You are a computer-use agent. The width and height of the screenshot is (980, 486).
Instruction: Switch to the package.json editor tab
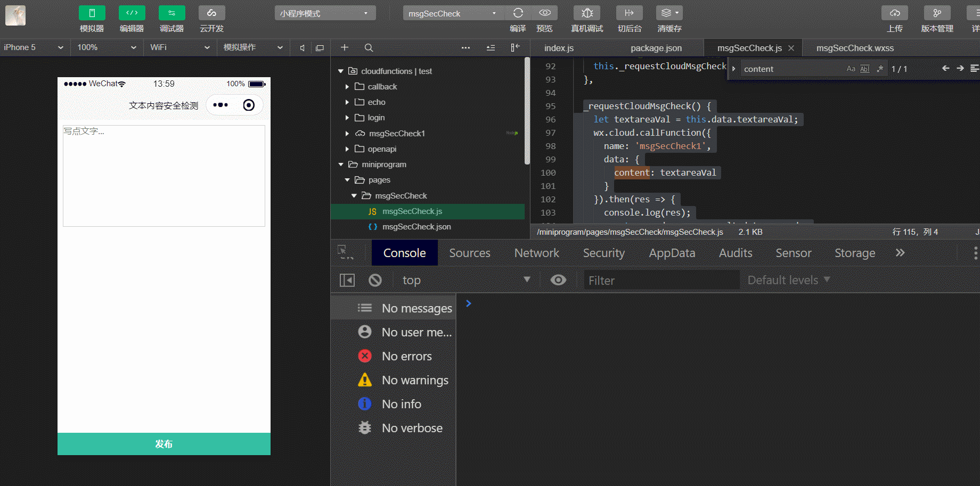click(x=656, y=48)
